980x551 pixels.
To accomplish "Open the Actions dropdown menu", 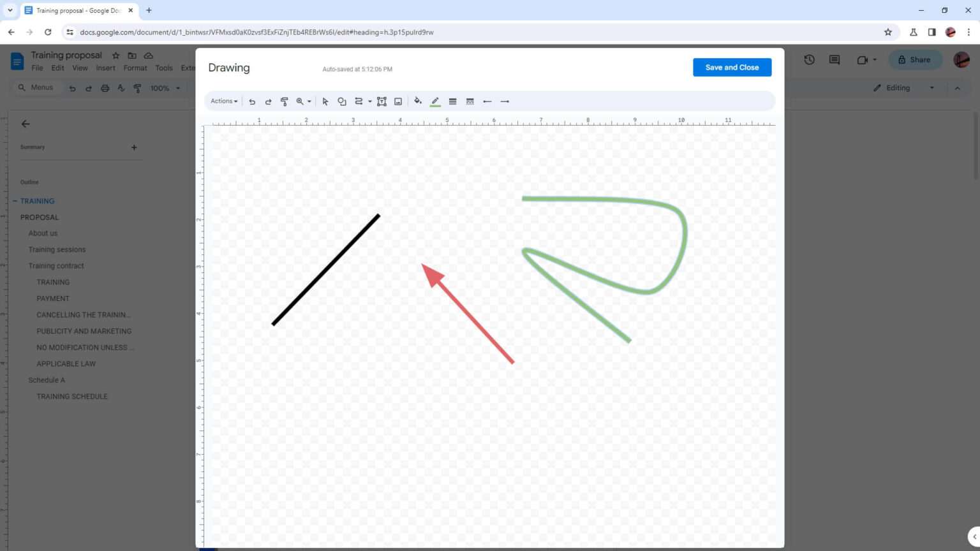I will (x=223, y=101).
